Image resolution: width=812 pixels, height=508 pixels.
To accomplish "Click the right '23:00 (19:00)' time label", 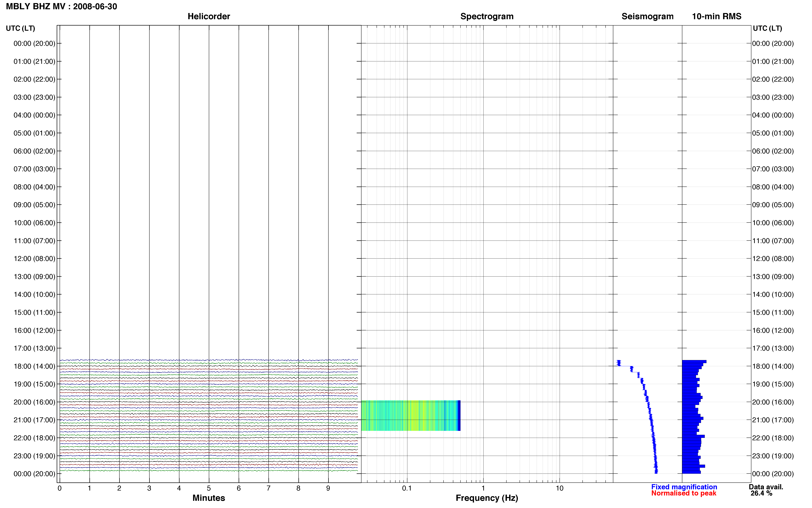I will pyautogui.click(x=773, y=456).
